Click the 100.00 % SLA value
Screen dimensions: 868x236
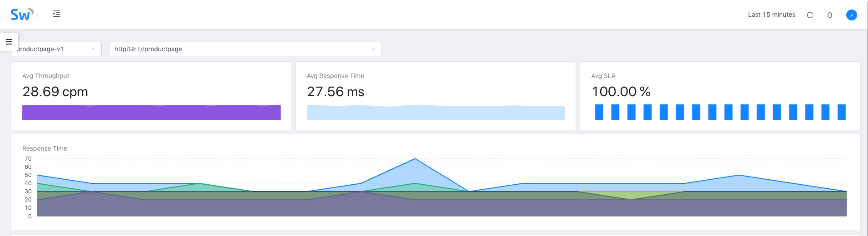[x=621, y=92]
